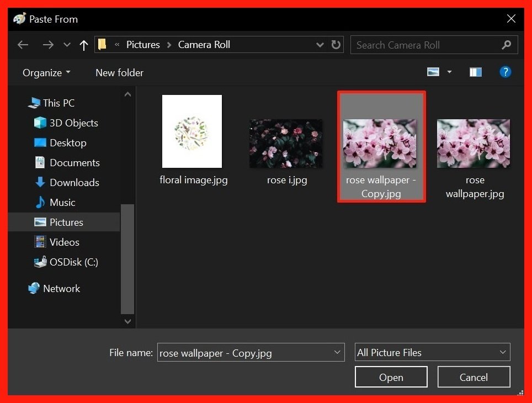Open the file name history dropdown
This screenshot has height=403, width=532.
point(337,352)
